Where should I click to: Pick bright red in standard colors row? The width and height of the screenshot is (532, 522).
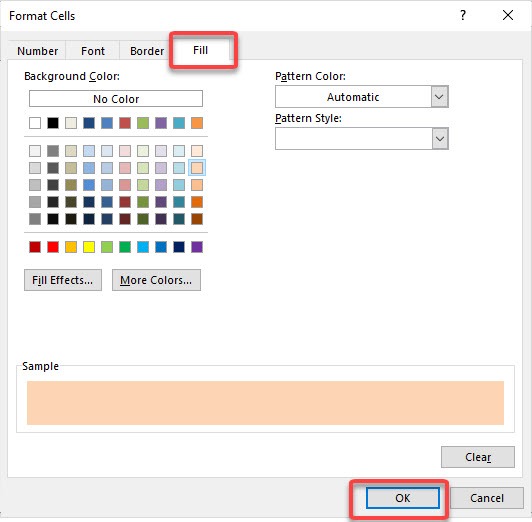tap(53, 247)
